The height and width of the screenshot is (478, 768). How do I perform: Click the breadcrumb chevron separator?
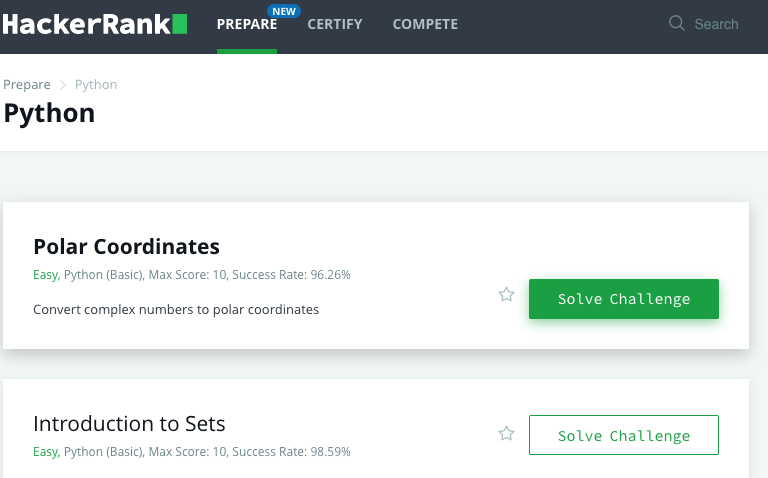(x=63, y=85)
